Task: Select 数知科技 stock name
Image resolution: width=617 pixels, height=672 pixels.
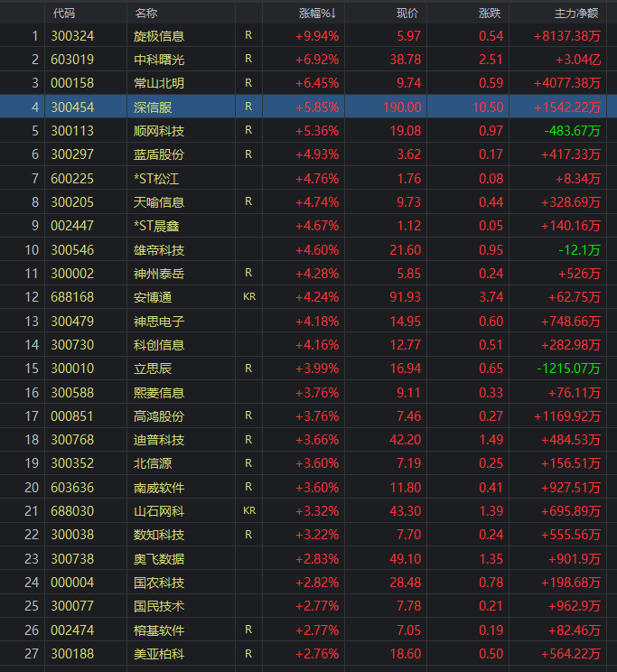Action: (x=159, y=535)
